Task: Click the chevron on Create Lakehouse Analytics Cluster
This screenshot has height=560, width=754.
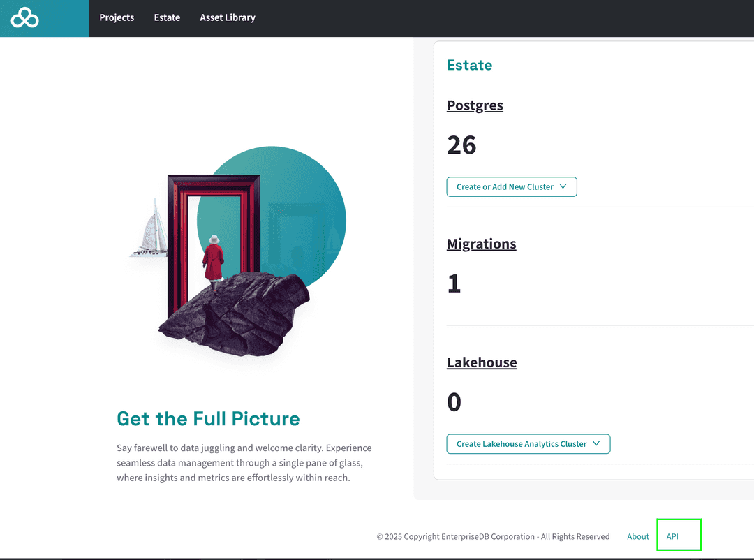Action: click(x=597, y=444)
